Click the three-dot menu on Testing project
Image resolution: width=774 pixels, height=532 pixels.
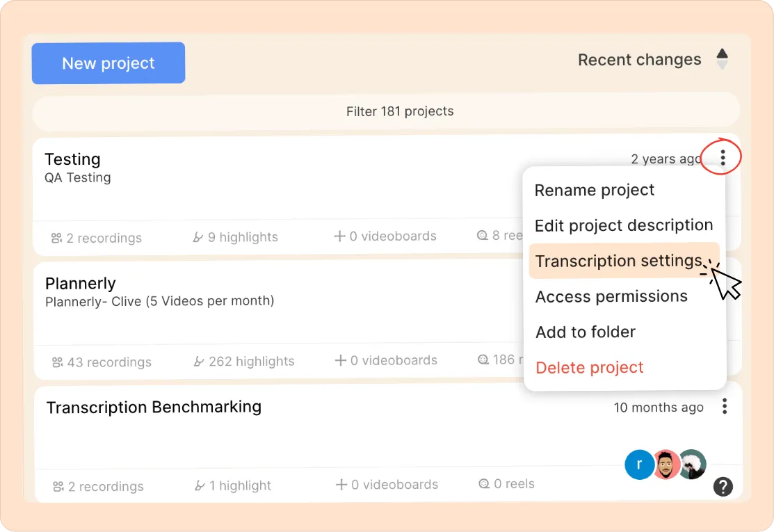pyautogui.click(x=723, y=159)
